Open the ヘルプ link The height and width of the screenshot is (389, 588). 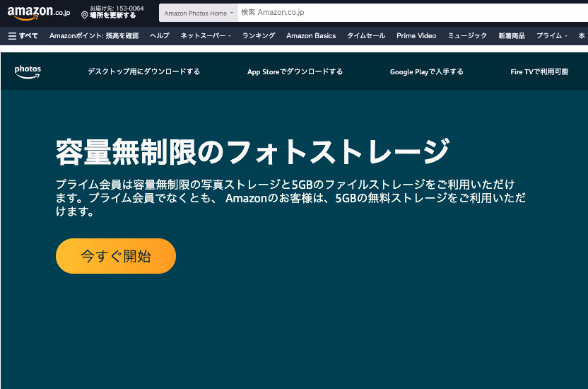(160, 35)
